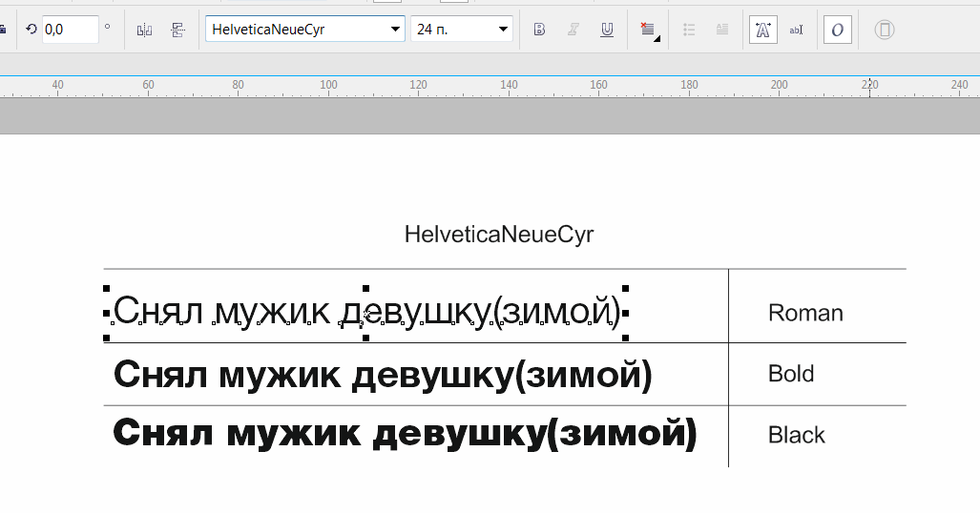This screenshot has height=513, width=980.
Task: Mirror the text horizontally
Action: coord(144,30)
